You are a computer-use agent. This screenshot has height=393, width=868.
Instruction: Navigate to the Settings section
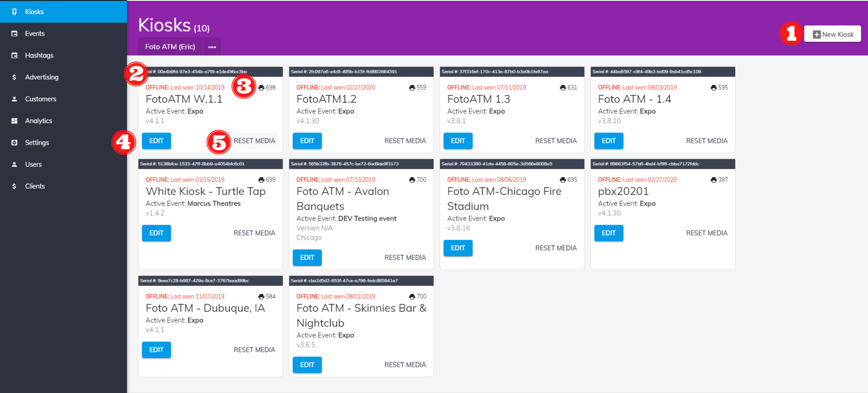click(x=37, y=142)
